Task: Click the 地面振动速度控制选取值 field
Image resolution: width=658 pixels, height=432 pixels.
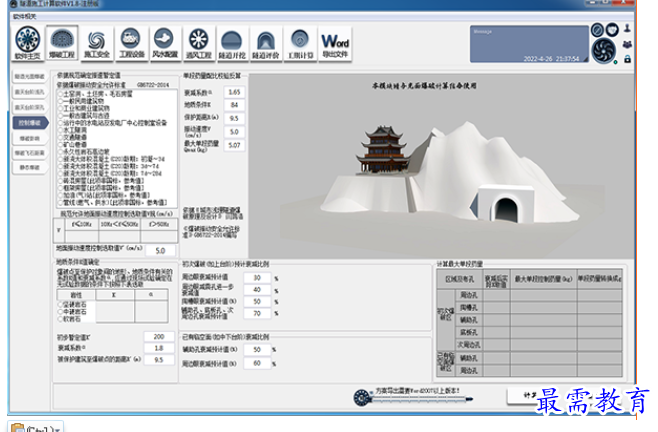Action: point(160,251)
